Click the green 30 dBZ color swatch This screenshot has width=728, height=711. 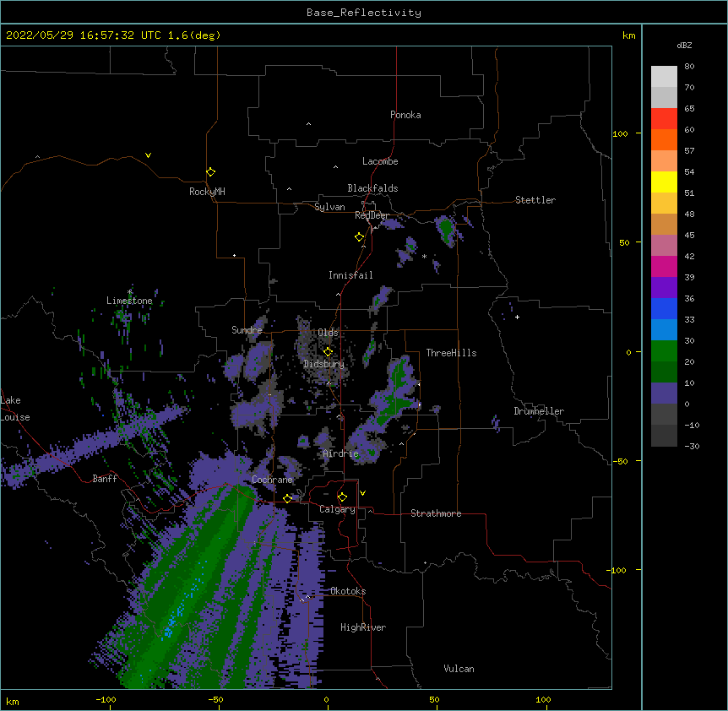pos(664,351)
